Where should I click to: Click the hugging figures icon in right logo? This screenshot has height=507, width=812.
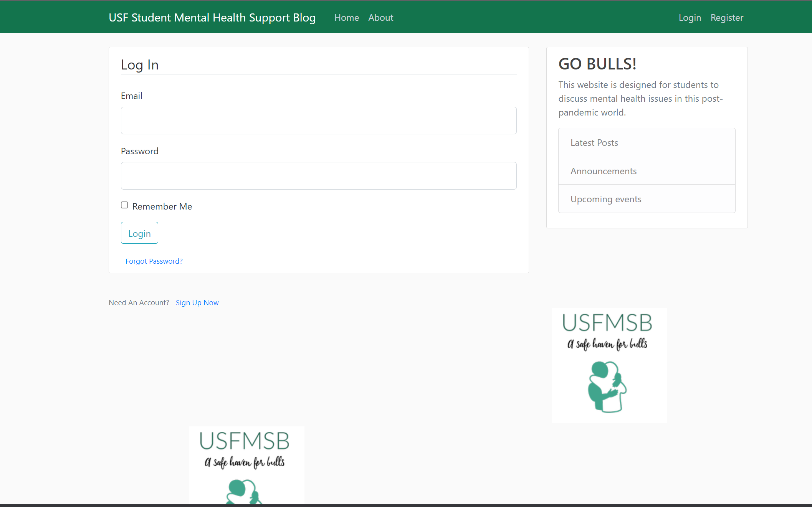tap(607, 386)
